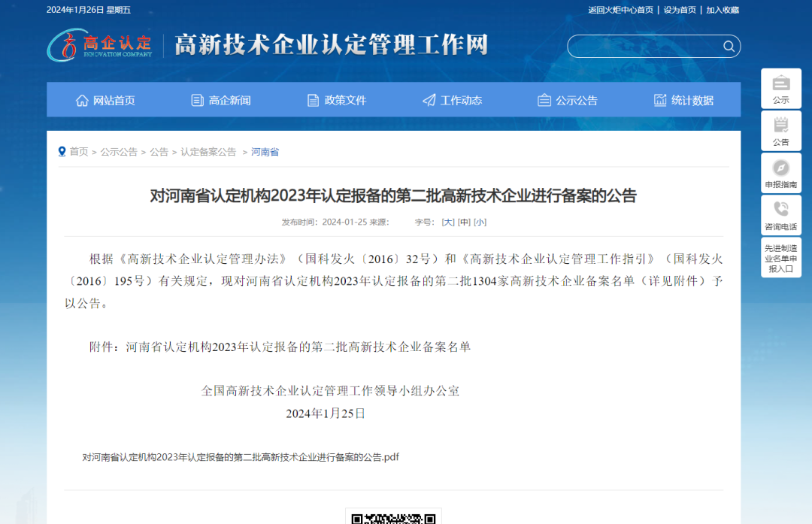This screenshot has height=524, width=812.
Task: Click the document icon beside 政策文件
Action: (313, 101)
